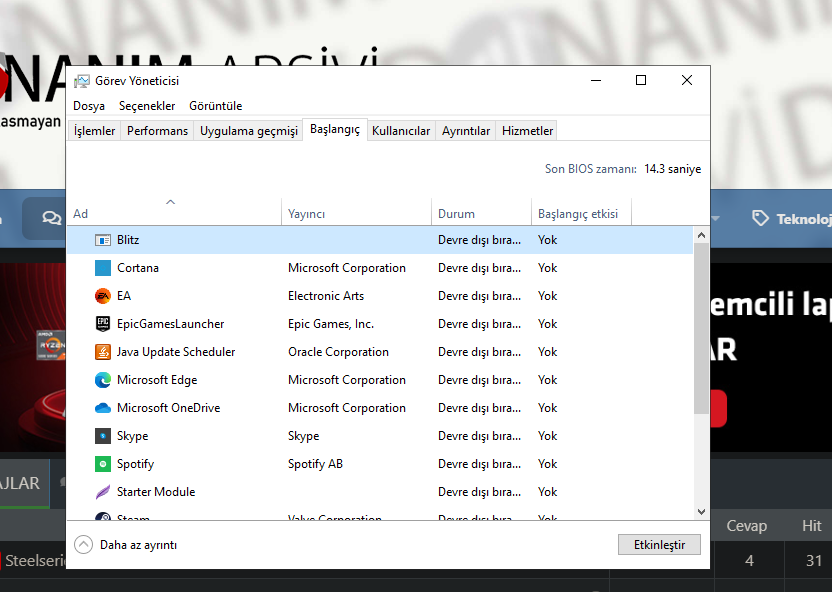Maximize the Görev Yöneticisi window
This screenshot has height=592, width=832.
[641, 81]
